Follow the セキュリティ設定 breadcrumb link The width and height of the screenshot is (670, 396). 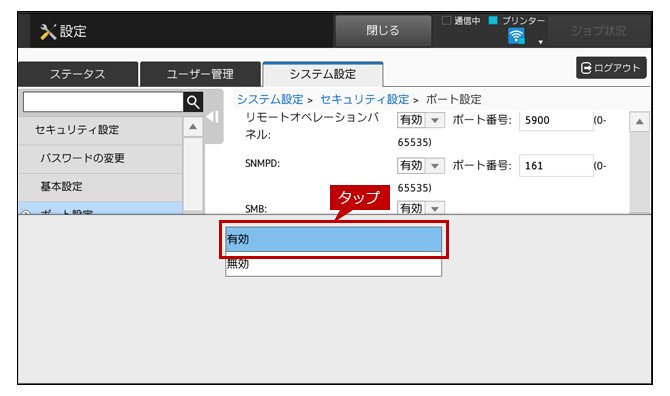click(x=364, y=100)
